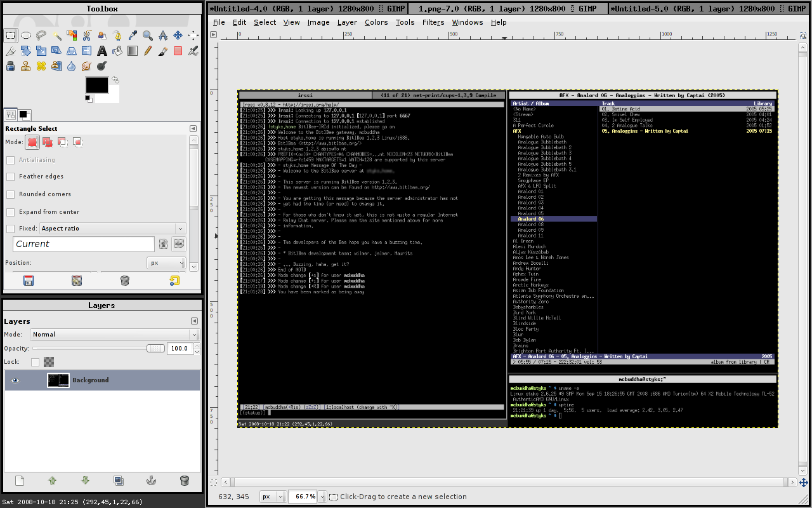Viewport: 812px width, 508px height.
Task: Open the Position unit px dropdown
Action: click(x=166, y=263)
